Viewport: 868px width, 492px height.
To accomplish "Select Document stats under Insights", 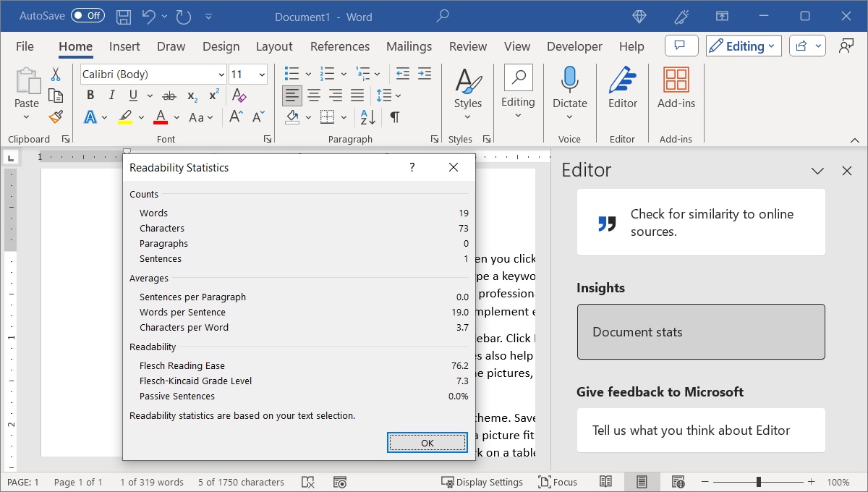I will [700, 331].
